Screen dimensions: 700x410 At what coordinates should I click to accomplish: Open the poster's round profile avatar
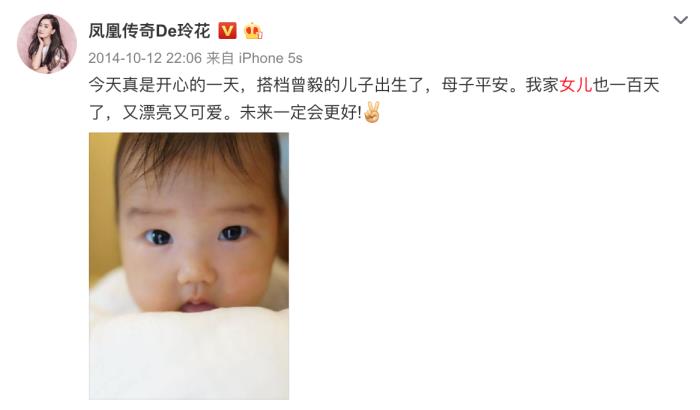(47, 43)
